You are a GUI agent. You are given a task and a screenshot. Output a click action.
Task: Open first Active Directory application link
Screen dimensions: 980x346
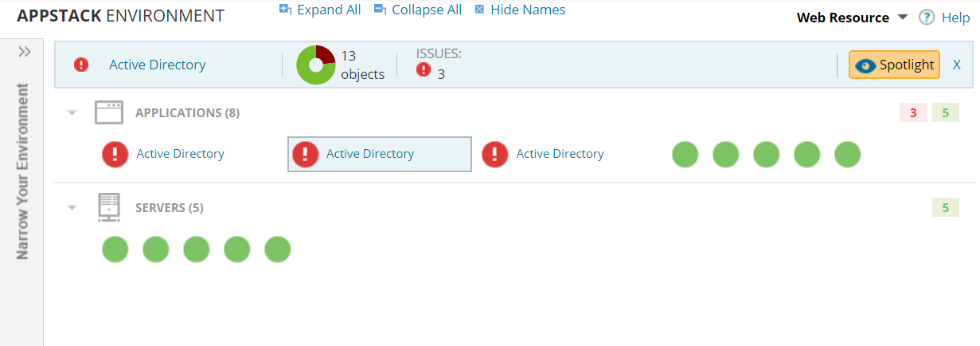[181, 154]
